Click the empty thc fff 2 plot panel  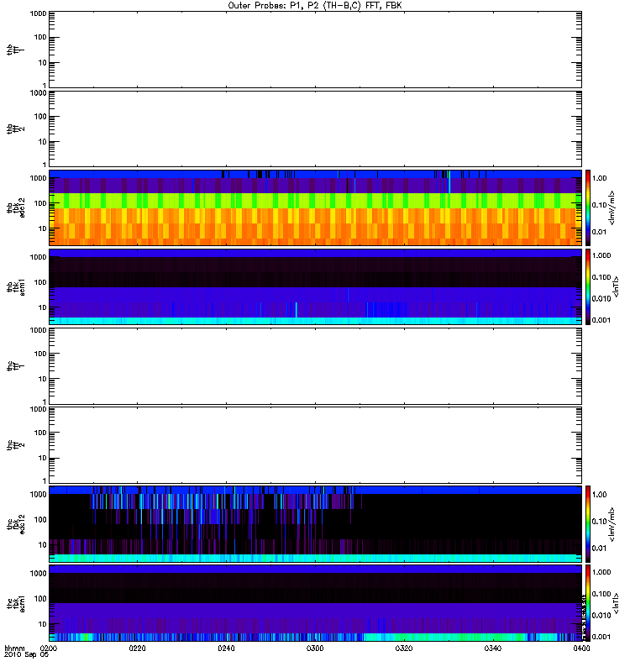click(x=315, y=445)
